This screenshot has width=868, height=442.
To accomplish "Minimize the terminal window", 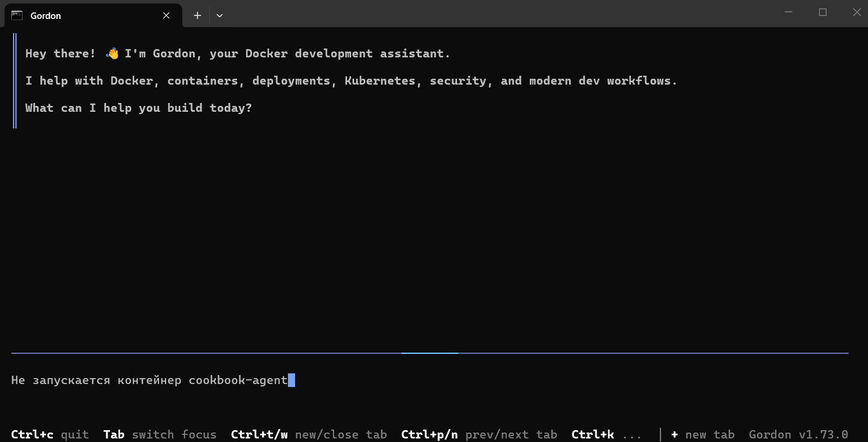I will [788, 12].
